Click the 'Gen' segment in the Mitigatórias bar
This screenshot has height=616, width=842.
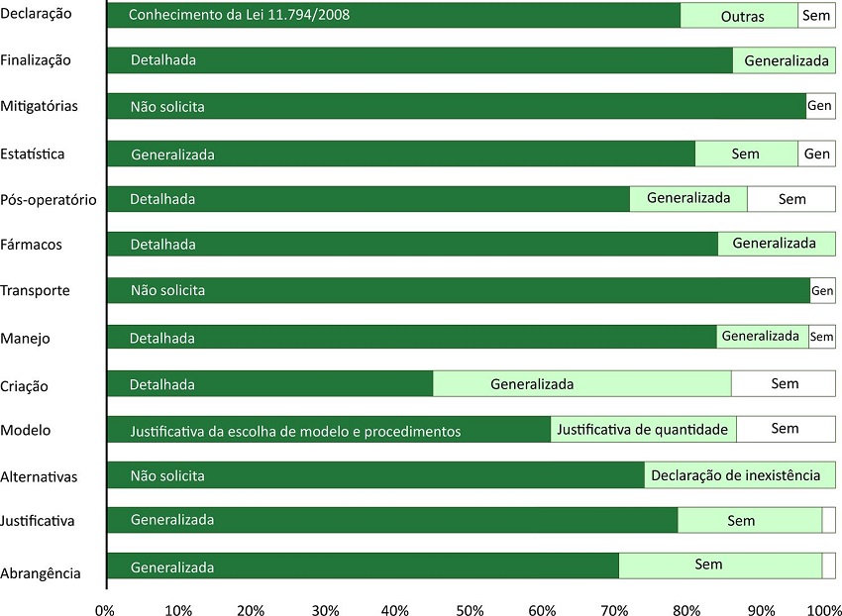coord(820,106)
